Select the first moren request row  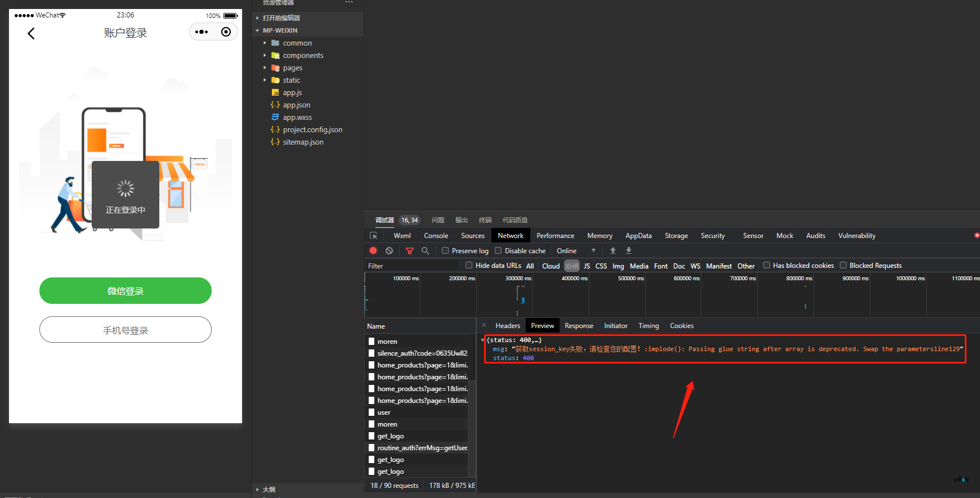pyautogui.click(x=417, y=342)
